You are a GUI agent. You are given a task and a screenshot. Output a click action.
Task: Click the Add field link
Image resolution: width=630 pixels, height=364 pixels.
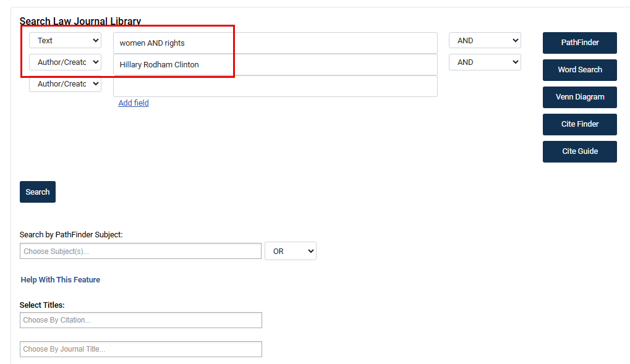(x=134, y=103)
